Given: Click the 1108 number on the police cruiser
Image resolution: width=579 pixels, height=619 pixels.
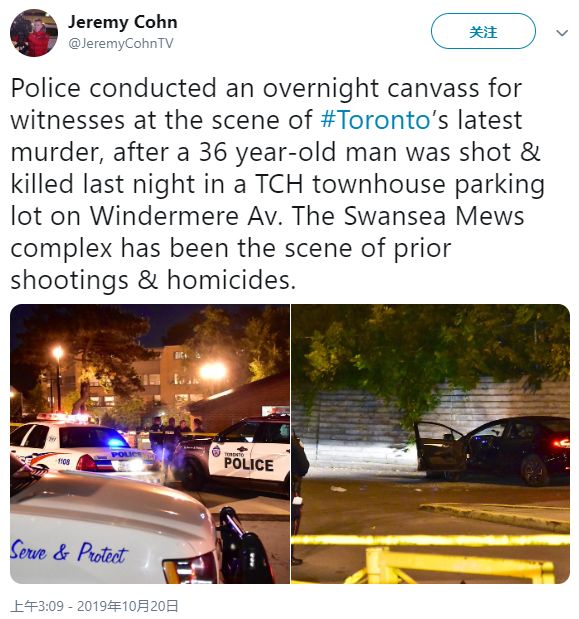Looking at the screenshot, I should [64, 461].
